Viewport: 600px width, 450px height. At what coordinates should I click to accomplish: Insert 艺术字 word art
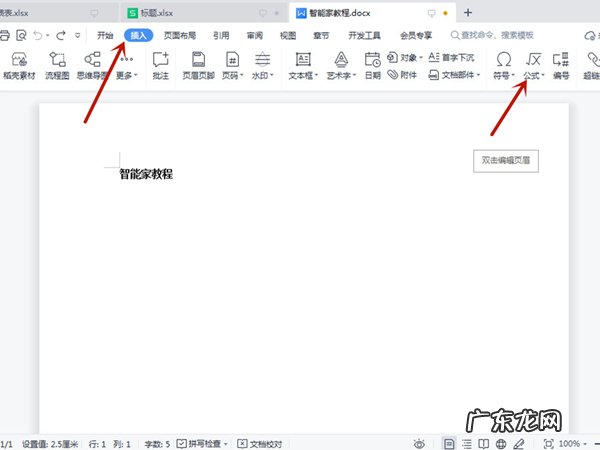[341, 66]
